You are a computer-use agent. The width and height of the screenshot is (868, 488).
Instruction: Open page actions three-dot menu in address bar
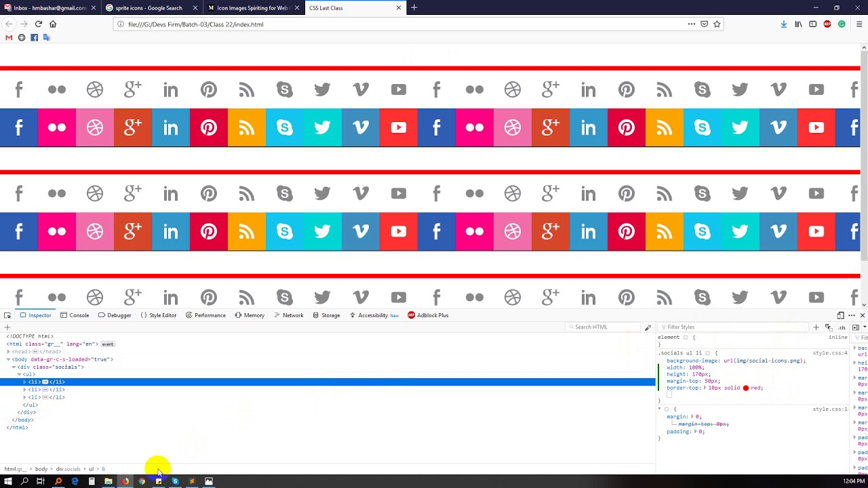692,24
